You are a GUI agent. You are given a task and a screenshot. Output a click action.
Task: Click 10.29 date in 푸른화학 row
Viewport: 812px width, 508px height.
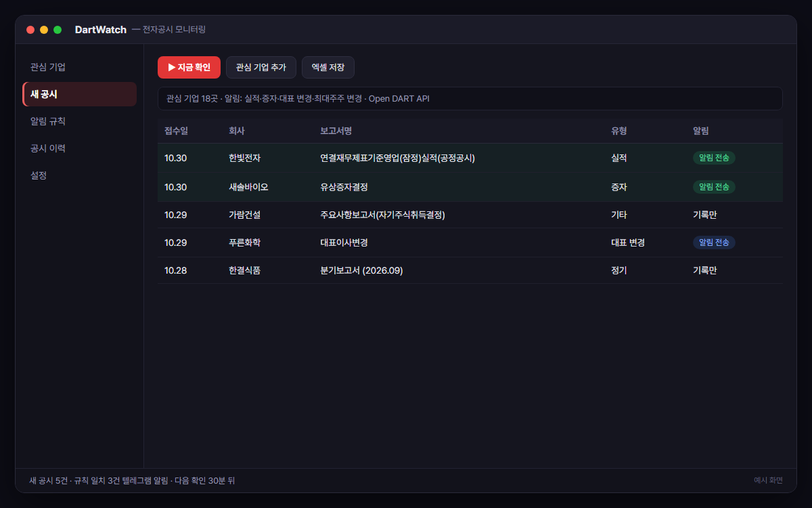pyautogui.click(x=176, y=242)
